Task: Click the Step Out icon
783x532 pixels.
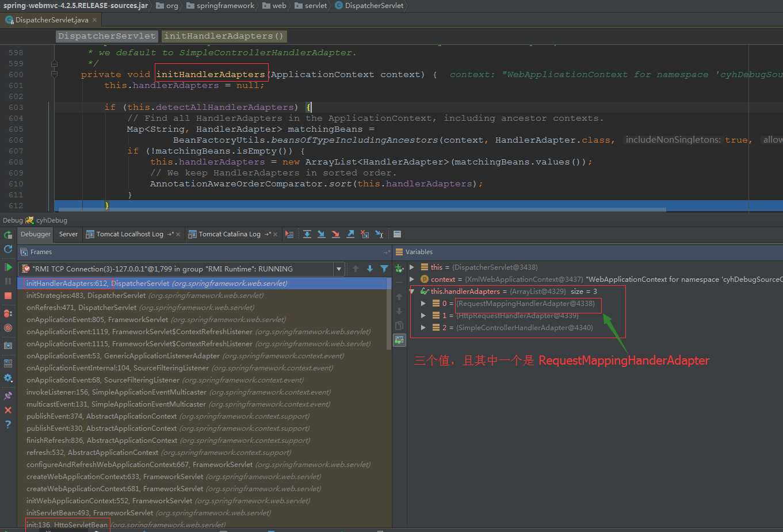Action: tap(350, 234)
